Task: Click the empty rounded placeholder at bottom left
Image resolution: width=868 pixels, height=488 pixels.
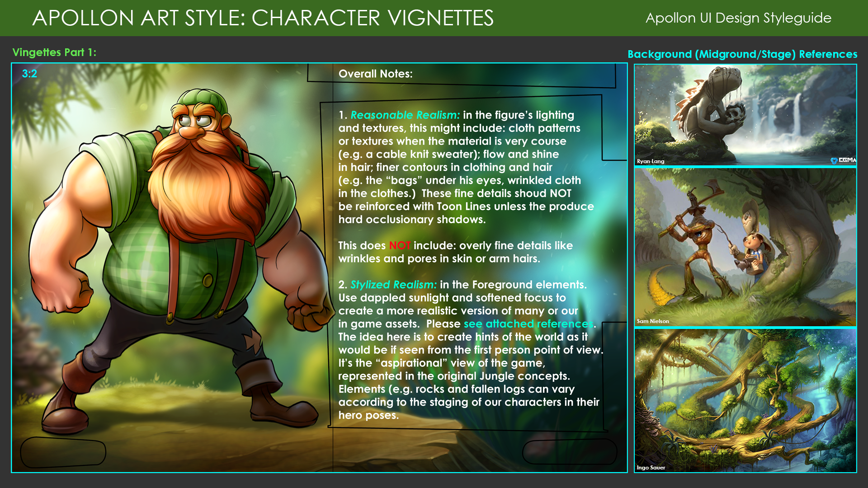Action: click(x=63, y=452)
